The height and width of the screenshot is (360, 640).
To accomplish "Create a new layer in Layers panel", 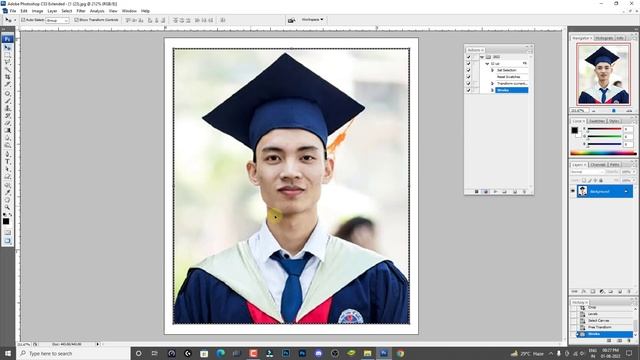I will coord(620,291).
